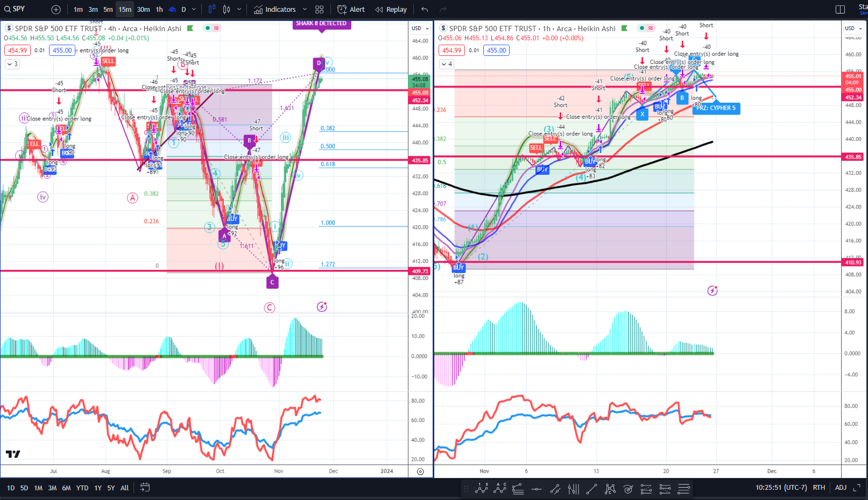
Task: Click the 455.00 buy price on left chart
Action: click(62, 51)
